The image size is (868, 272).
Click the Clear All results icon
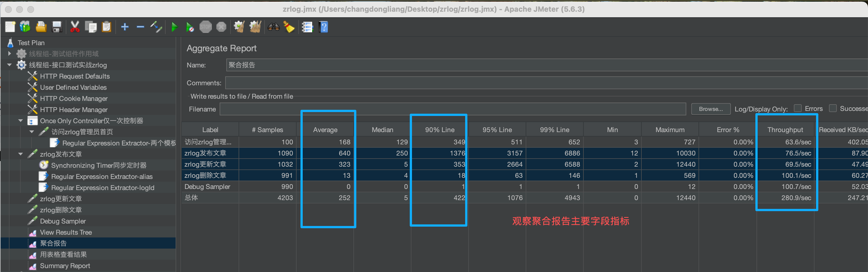(255, 27)
